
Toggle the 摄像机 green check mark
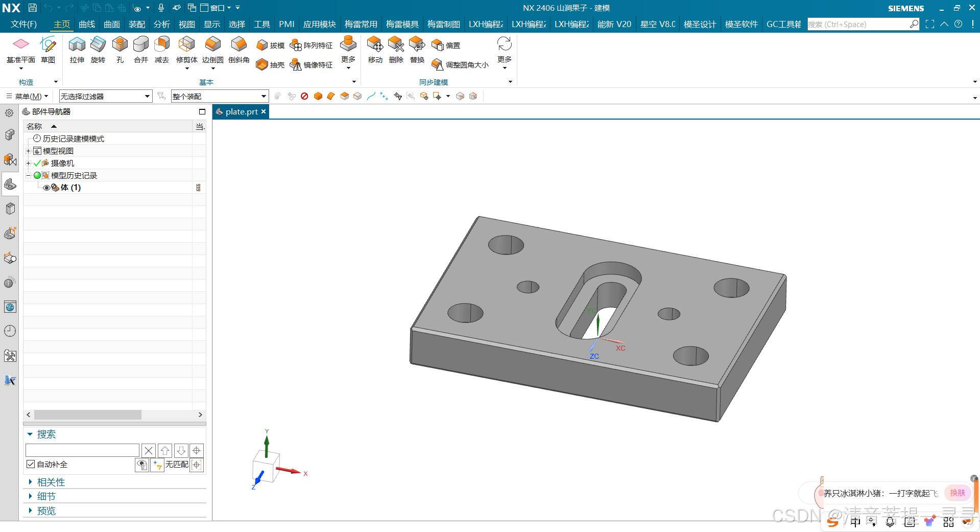37,164
